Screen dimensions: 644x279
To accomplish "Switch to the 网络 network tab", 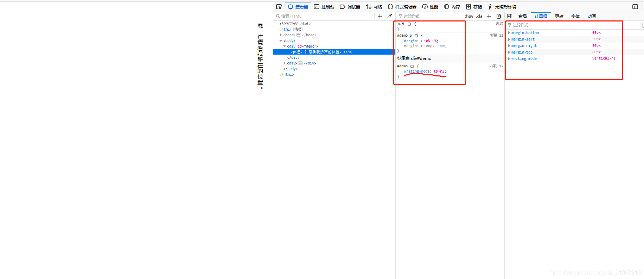I will (374, 7).
